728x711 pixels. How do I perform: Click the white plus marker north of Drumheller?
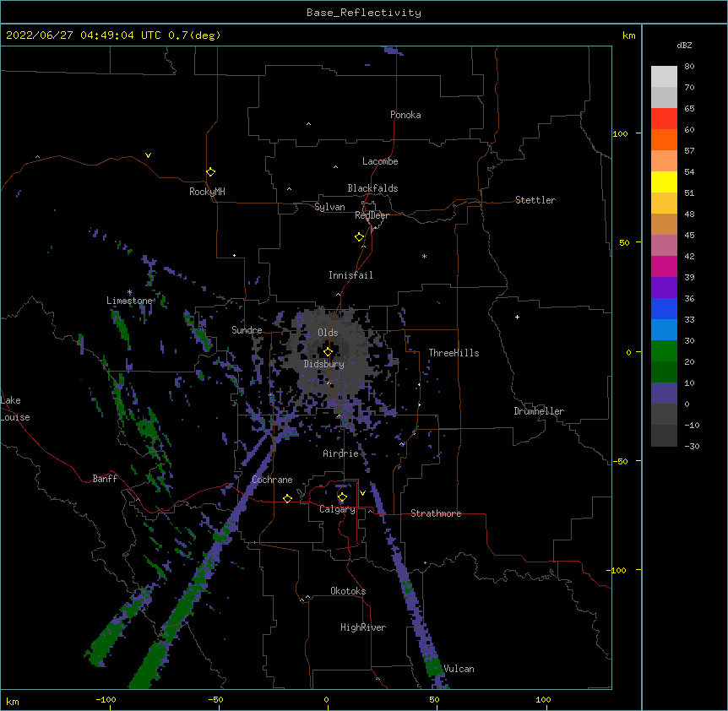[517, 317]
